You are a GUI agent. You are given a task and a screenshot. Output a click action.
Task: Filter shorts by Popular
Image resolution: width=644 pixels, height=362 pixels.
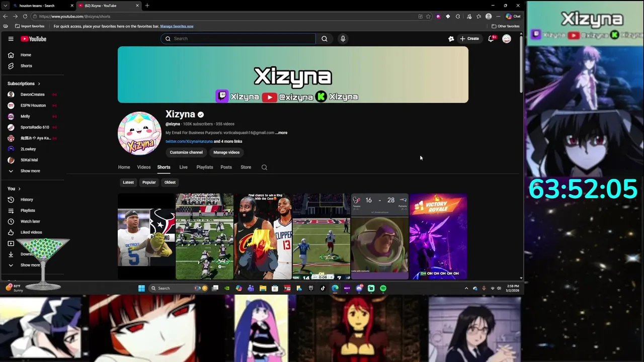pos(149,183)
